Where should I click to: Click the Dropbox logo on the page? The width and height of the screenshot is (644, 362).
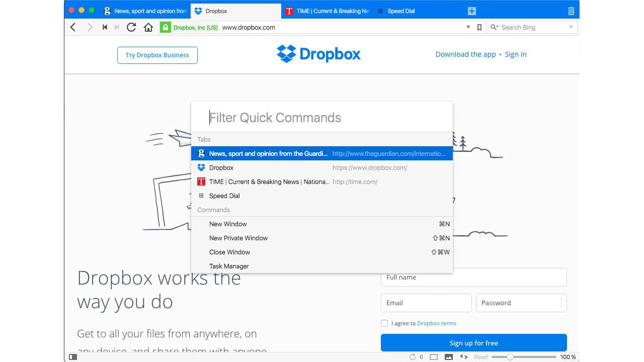coord(318,54)
